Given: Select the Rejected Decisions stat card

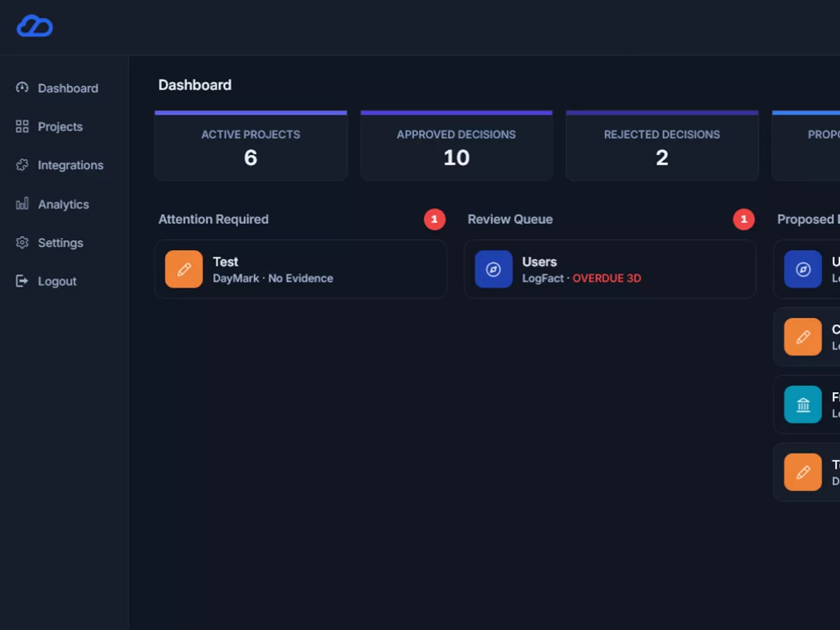Looking at the screenshot, I should coord(662,147).
